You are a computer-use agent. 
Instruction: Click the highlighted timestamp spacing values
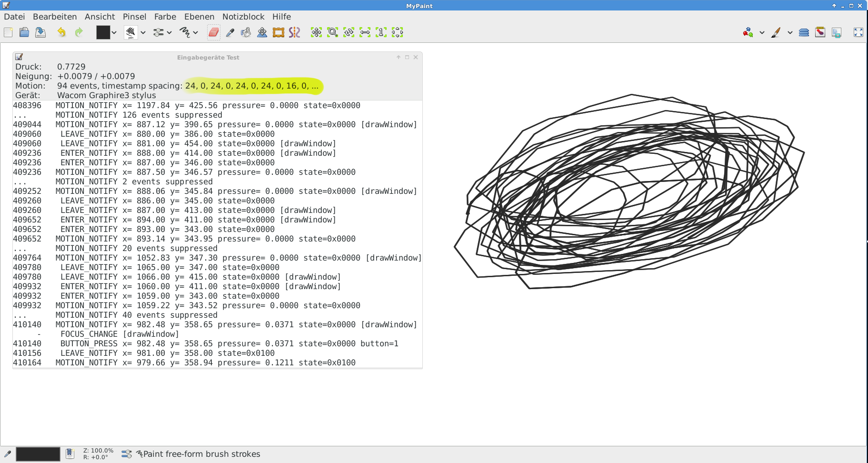[x=252, y=86]
